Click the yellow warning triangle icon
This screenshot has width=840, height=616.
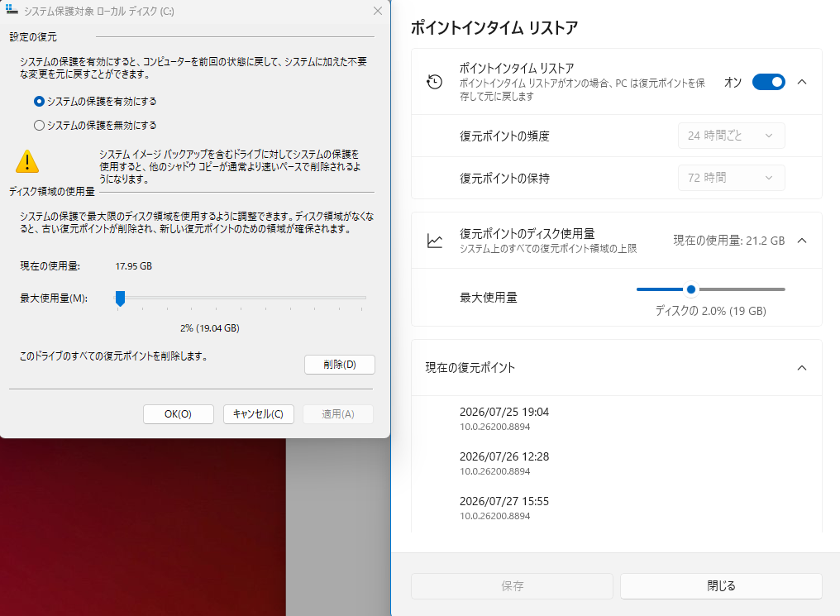coord(27,161)
